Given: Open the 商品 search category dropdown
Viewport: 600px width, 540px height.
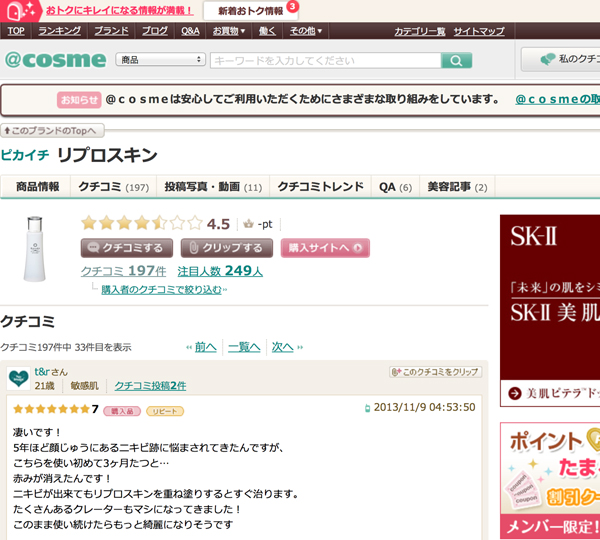Looking at the screenshot, I should tap(161, 61).
